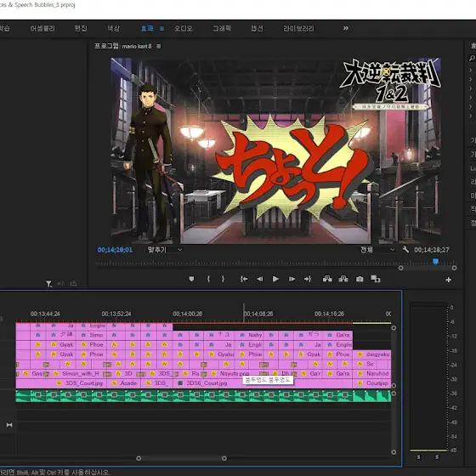The height and width of the screenshot is (476, 476).
Task: Open the Comparison View icon
Action: [376, 279]
